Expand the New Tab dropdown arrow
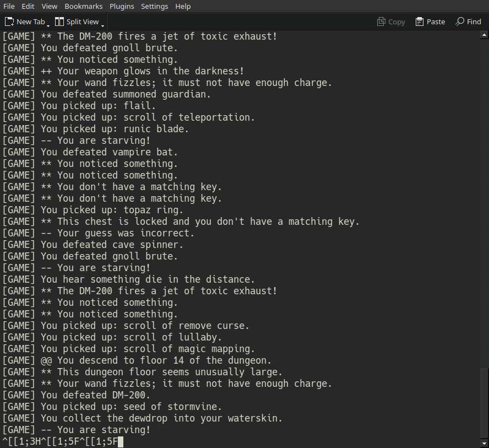 point(48,25)
